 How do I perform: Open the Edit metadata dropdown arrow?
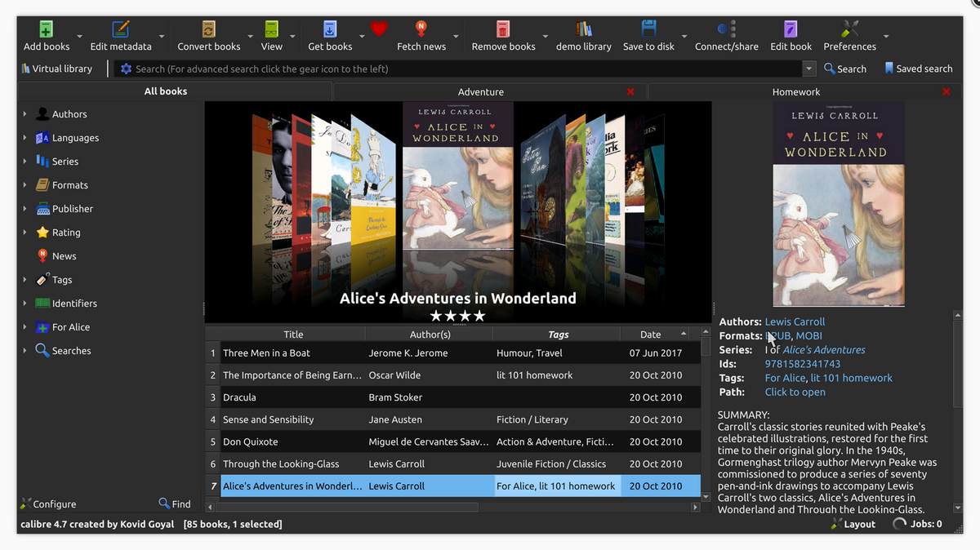click(x=162, y=36)
